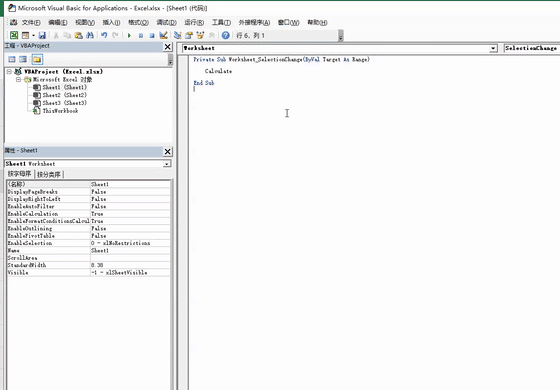Click the Name property value Sheet1
560x390 pixels.
coord(130,250)
